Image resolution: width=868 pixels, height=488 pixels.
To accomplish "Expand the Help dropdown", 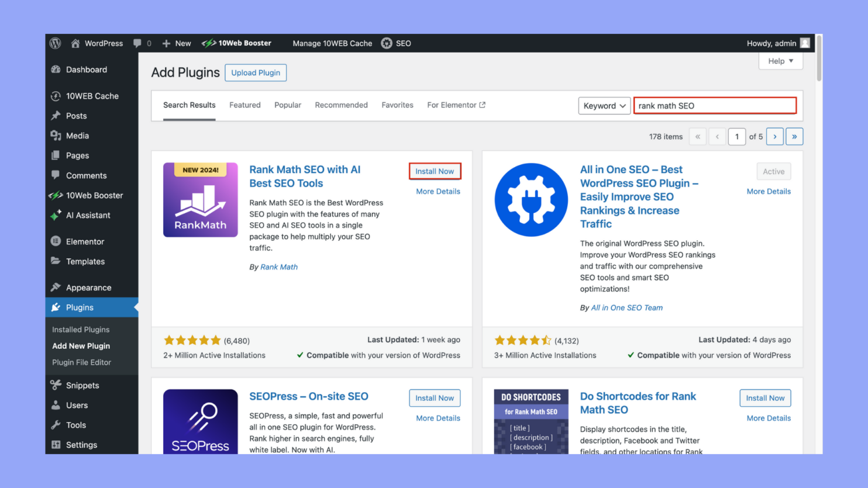I will pyautogui.click(x=780, y=61).
